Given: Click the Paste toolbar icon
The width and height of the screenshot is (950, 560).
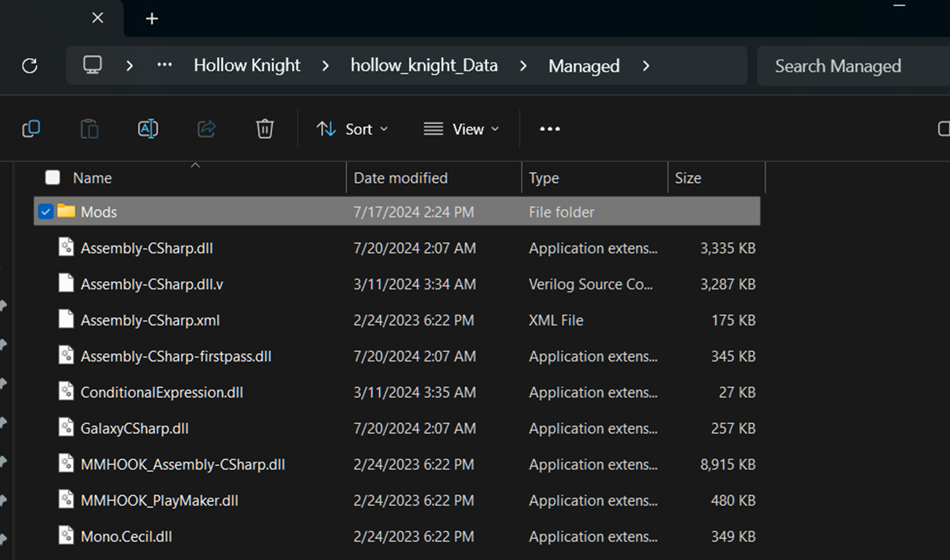Looking at the screenshot, I should pos(90,129).
